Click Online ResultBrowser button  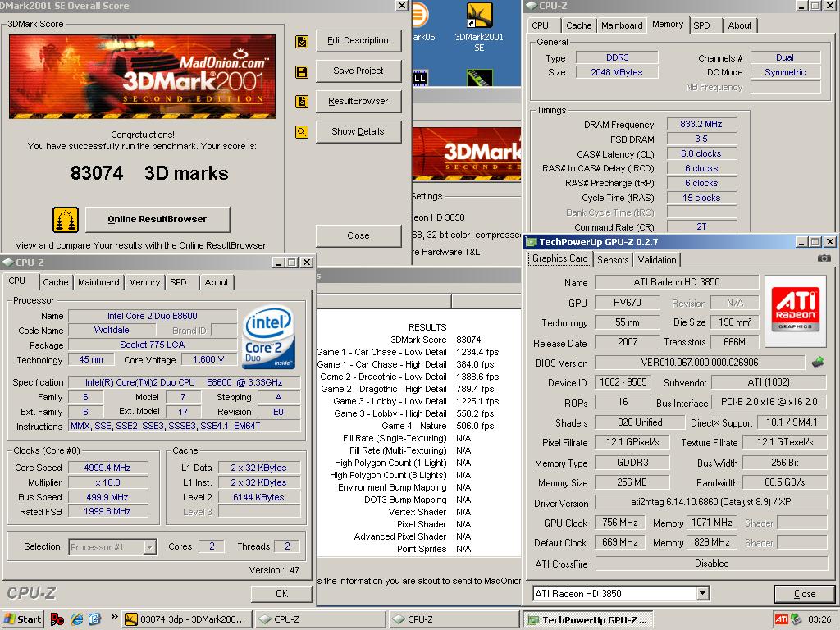[x=157, y=219]
